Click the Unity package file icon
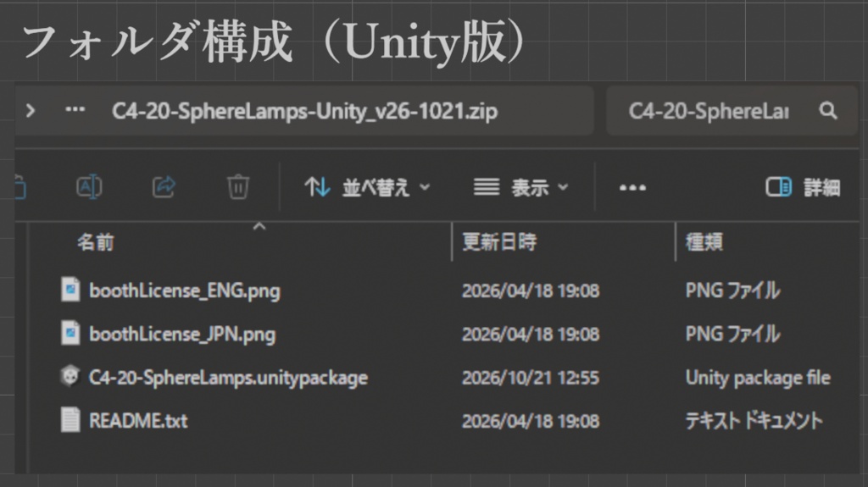This screenshot has width=868, height=487. point(70,376)
